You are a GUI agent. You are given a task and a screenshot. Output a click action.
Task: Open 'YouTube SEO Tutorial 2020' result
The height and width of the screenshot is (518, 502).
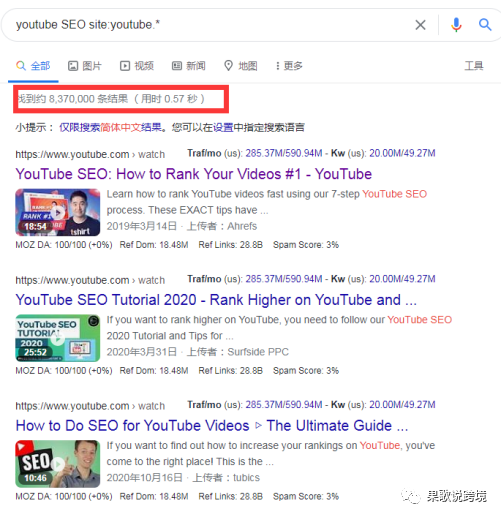pos(216,300)
